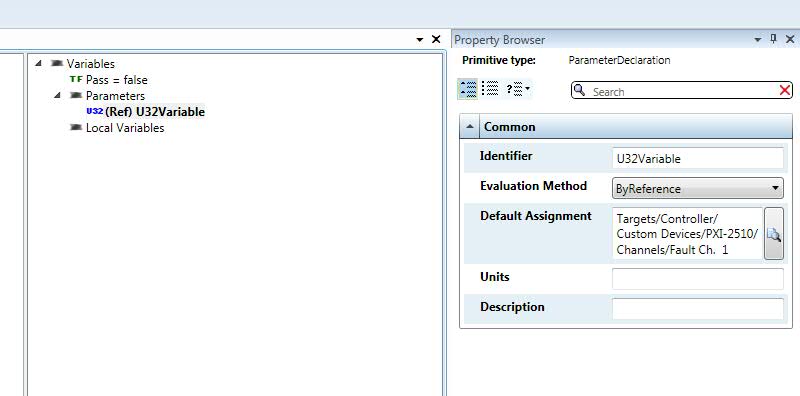
Task: Open Property Browser window options arrow
Action: (758, 39)
